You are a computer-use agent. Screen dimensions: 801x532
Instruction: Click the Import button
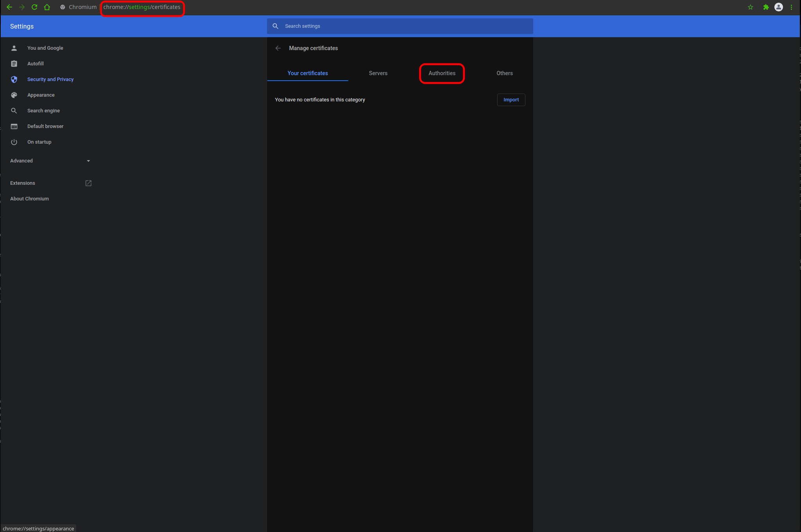(511, 100)
